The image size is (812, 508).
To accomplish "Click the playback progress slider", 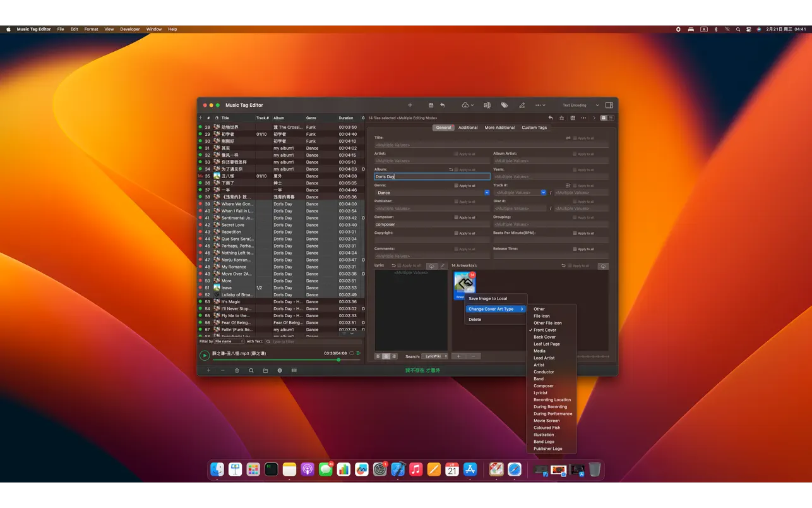I will pyautogui.click(x=284, y=360).
